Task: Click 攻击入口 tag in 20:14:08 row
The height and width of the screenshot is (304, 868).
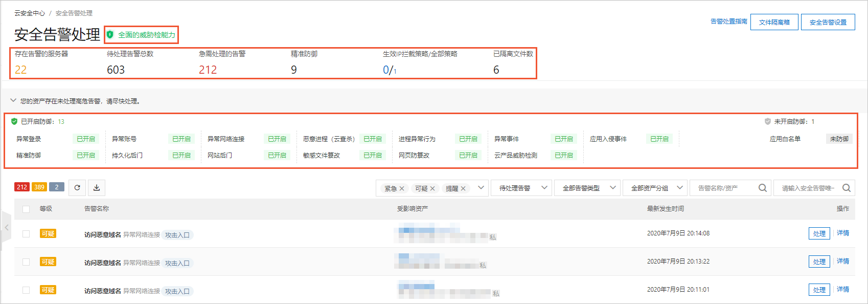Action: (x=177, y=235)
